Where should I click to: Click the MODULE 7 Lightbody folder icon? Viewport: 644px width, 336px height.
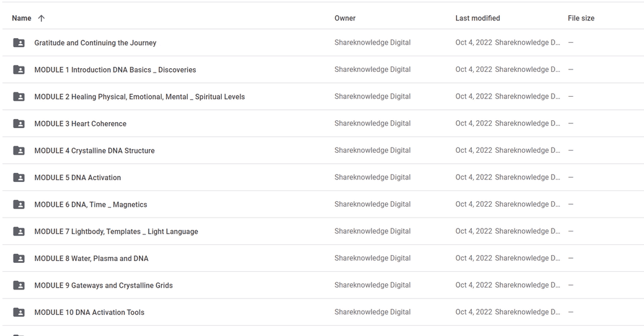(19, 231)
